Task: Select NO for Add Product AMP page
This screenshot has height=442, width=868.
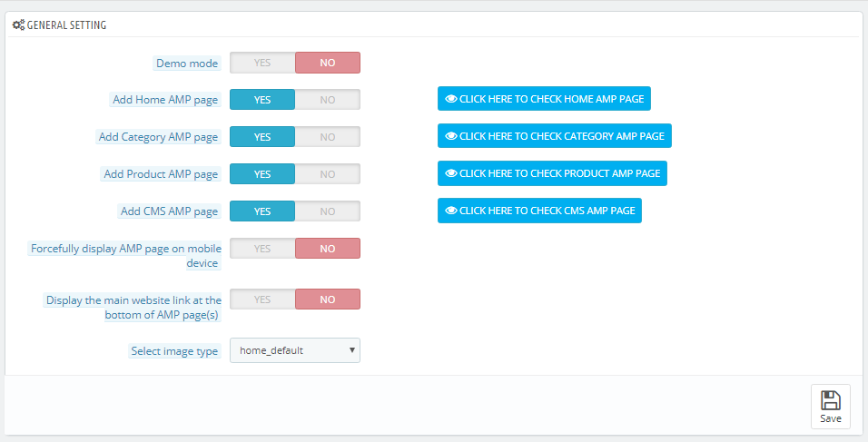Action: (328, 173)
